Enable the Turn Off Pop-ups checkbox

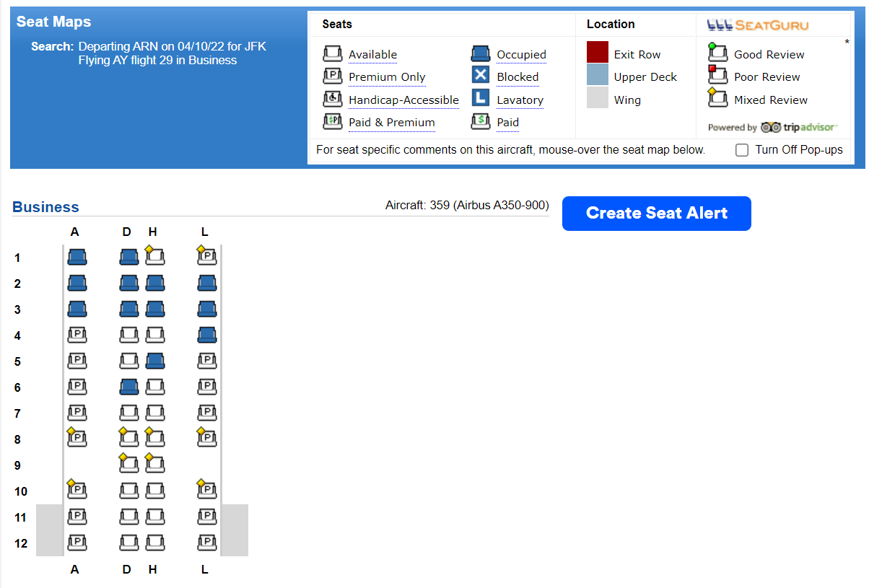(x=742, y=150)
